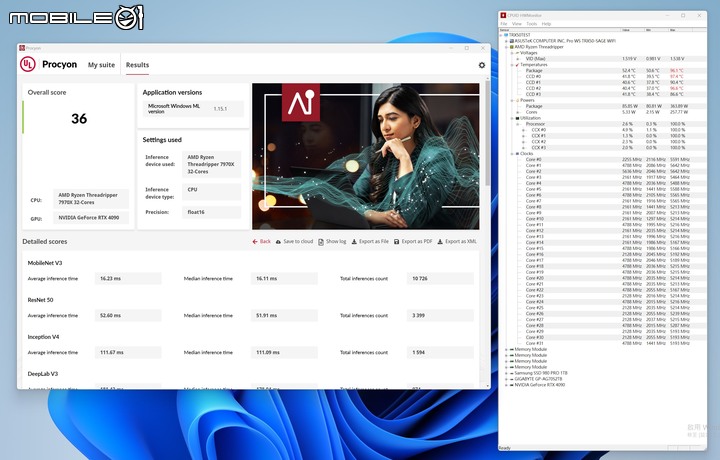Click the NVIDIA GeForce RTX 4090 GPU field
Image resolution: width=720 pixels, height=460 pixels.
coord(91,218)
